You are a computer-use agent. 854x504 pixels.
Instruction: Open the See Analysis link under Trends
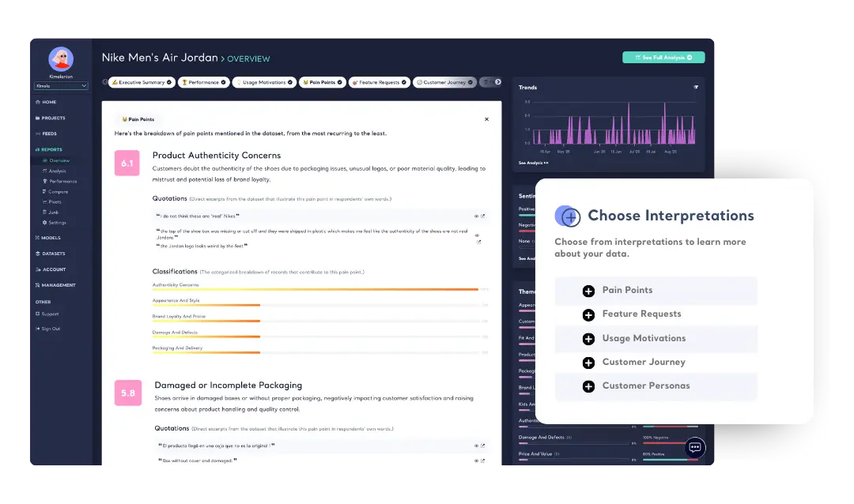pos(531,163)
